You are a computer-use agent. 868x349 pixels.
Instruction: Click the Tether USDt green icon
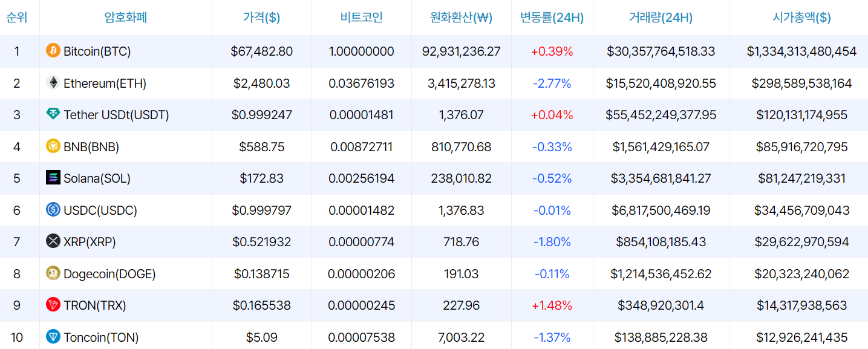click(x=53, y=114)
